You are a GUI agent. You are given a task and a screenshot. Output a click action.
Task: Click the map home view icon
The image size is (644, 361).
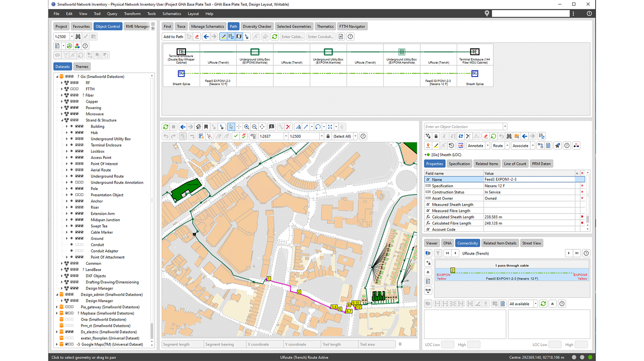coord(198,127)
